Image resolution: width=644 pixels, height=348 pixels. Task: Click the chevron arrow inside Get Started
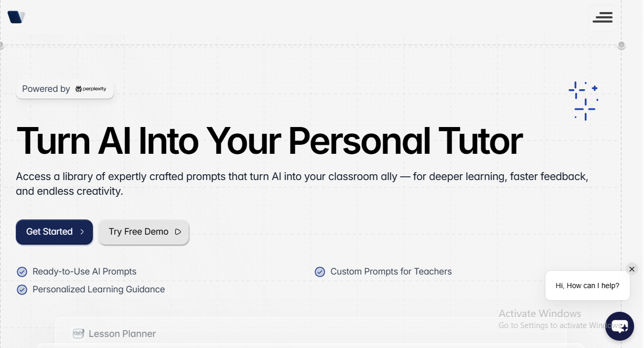point(82,232)
